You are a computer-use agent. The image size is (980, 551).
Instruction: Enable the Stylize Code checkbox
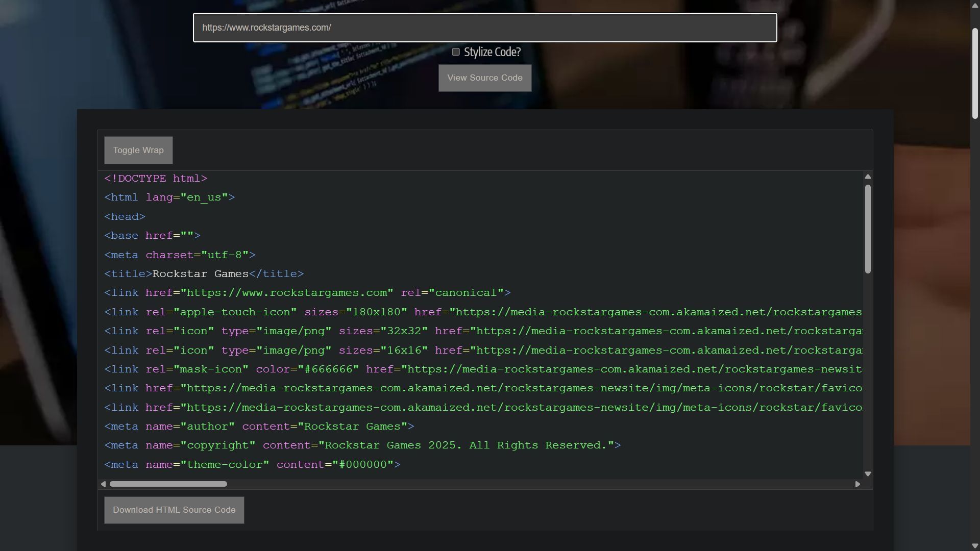click(x=456, y=52)
